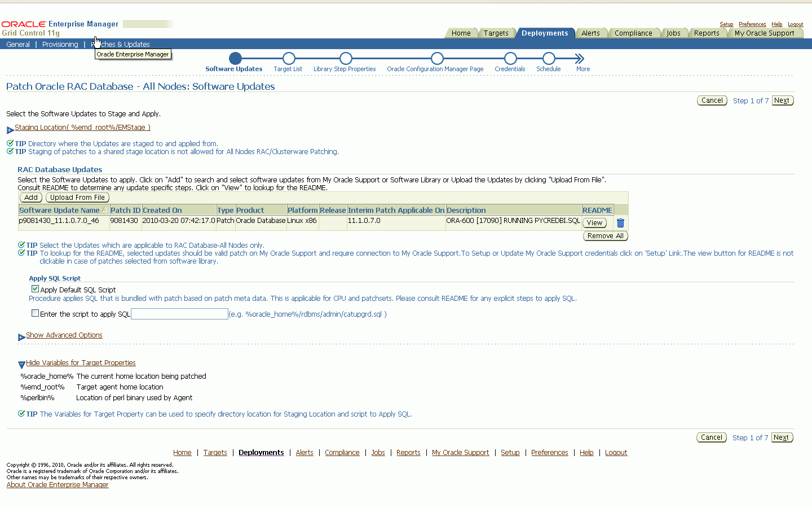812x508 pixels.
Task: Expand the Staging Location section
Action: 10,130
